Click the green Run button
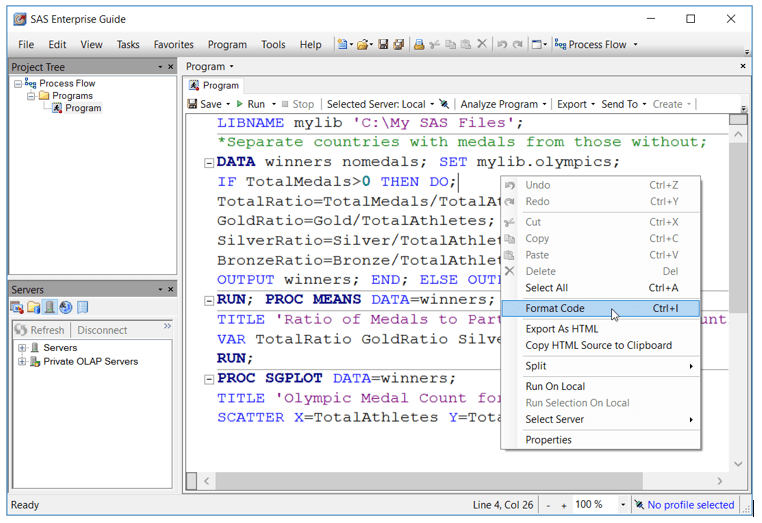 pyautogui.click(x=251, y=104)
